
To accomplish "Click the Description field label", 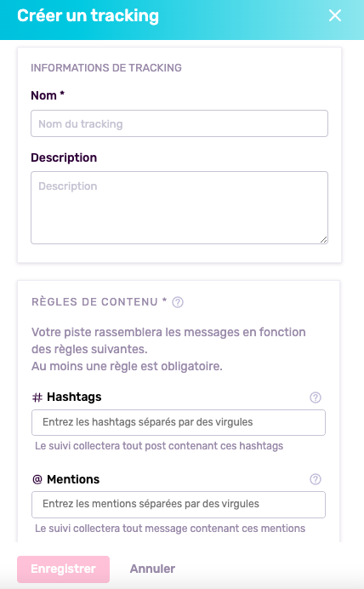I will (64, 157).
